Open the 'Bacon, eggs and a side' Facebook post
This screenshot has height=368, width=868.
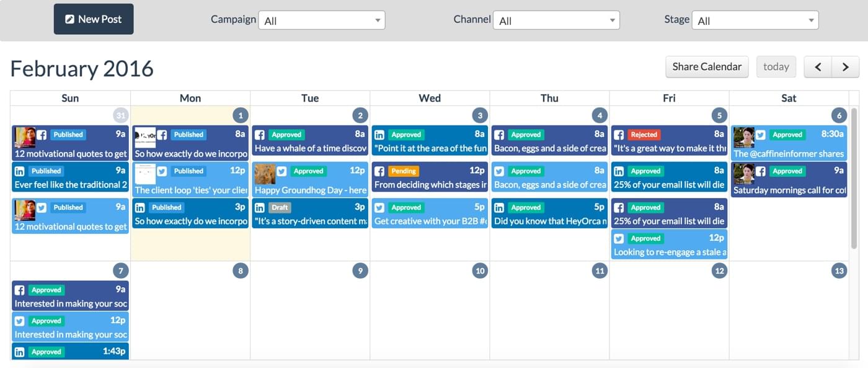549,140
